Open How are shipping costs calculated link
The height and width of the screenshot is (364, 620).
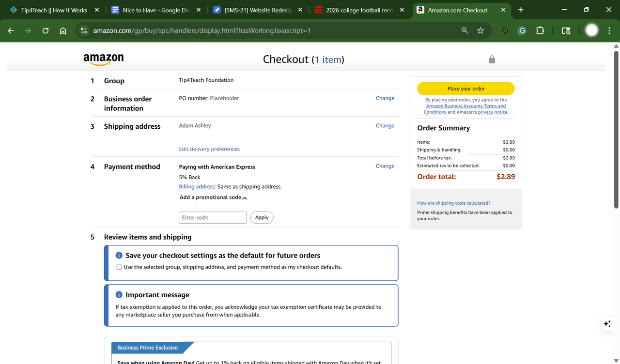(x=453, y=203)
